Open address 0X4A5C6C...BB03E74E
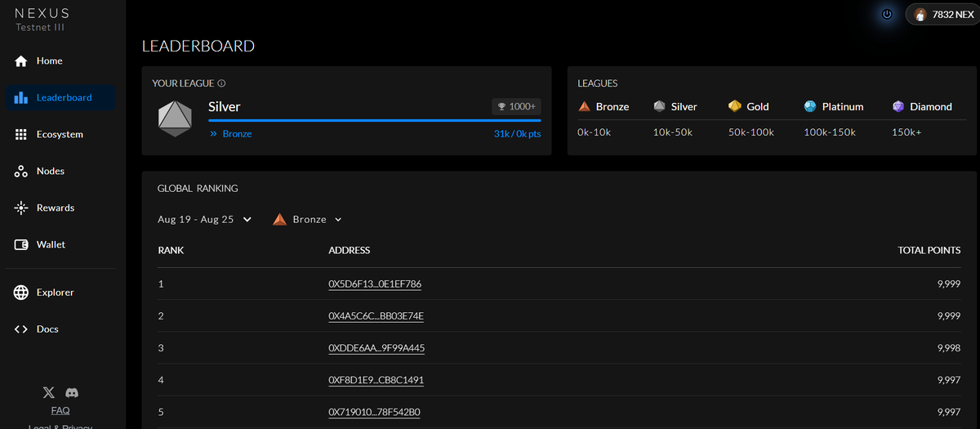980x429 pixels. click(x=376, y=316)
